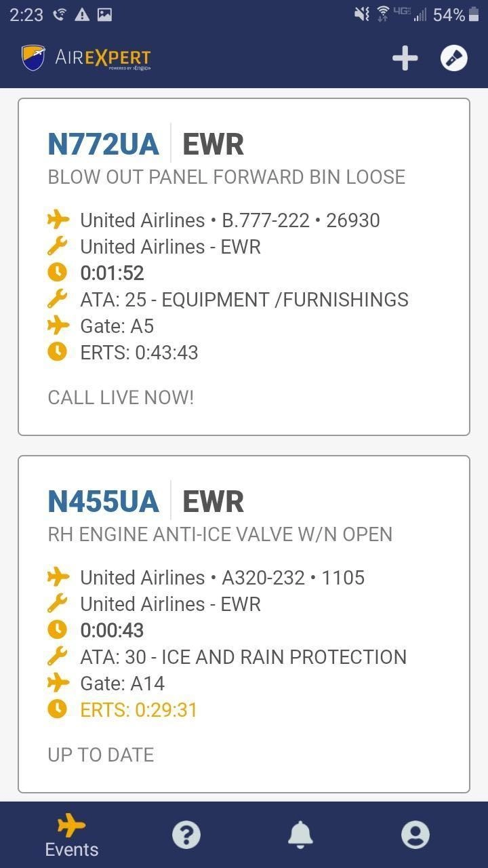The width and height of the screenshot is (488, 868).
Task: Tap the clock icon beside 0:01:52
Action: (x=58, y=273)
